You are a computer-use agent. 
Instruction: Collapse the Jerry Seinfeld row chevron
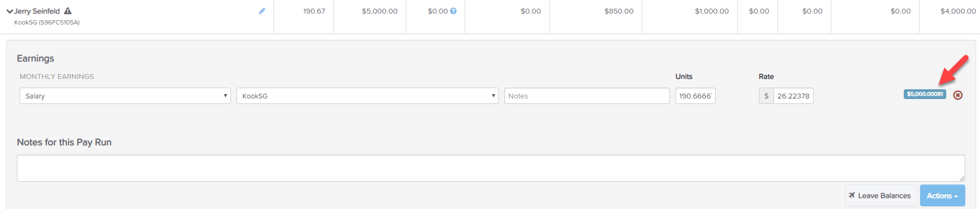coord(10,11)
